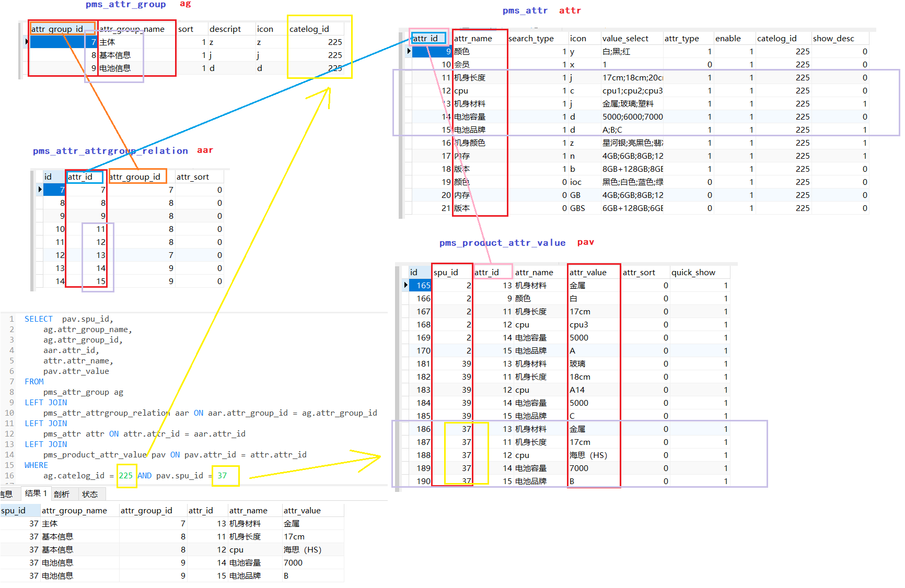Viewport: 905px width, 588px height.
Task: Click attr_group_name header in pms_attr_group table
Action: click(x=132, y=29)
